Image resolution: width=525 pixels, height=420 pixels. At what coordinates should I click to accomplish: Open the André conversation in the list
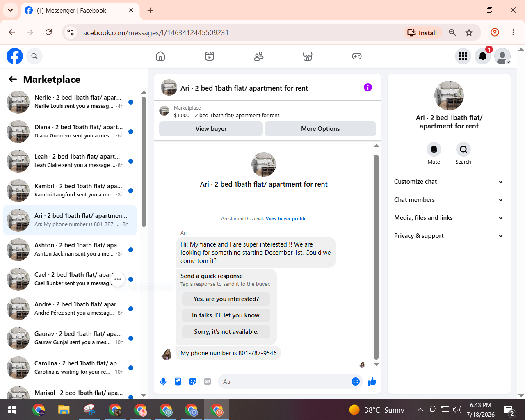point(70,309)
